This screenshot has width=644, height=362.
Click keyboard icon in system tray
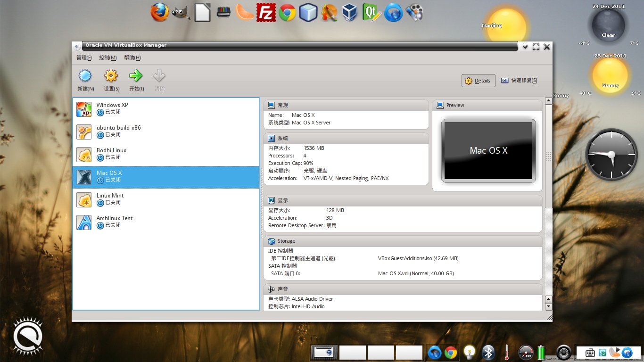(590, 353)
